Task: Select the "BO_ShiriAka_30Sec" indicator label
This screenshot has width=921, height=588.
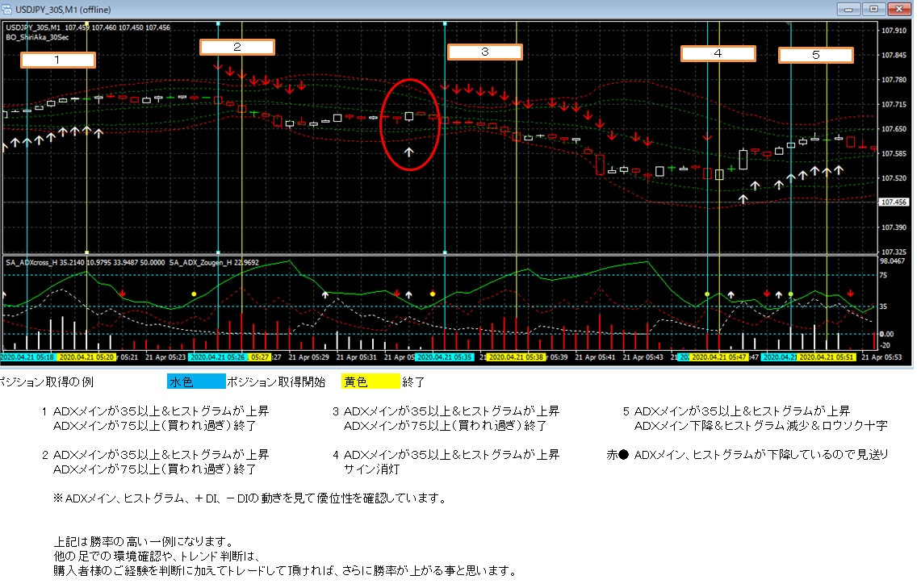Action: [x=37, y=37]
